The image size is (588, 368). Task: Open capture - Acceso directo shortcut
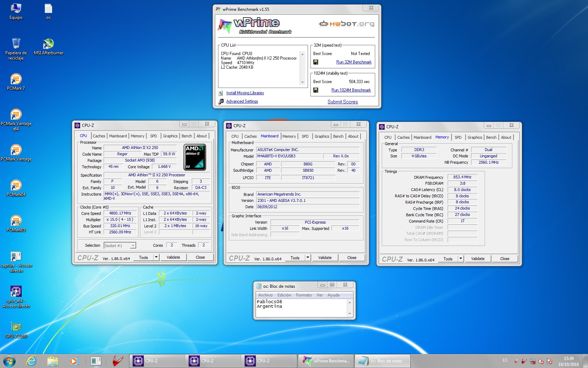(x=16, y=261)
